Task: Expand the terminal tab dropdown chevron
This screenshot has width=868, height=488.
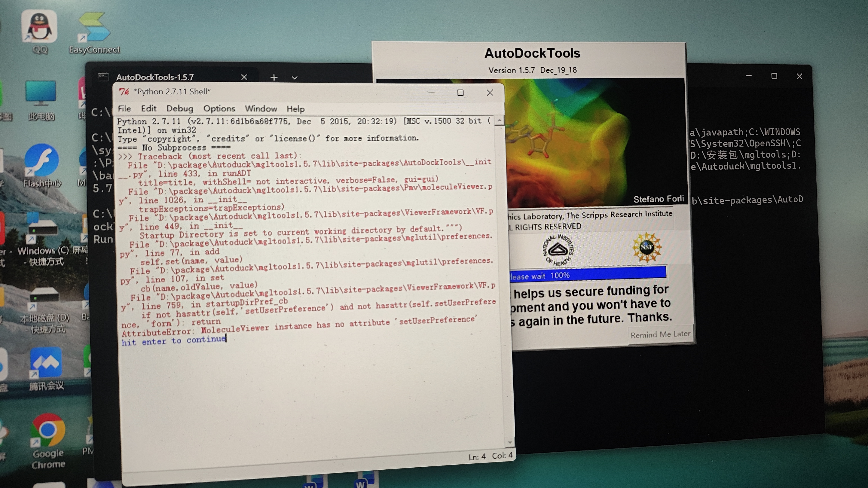Action: coord(295,78)
